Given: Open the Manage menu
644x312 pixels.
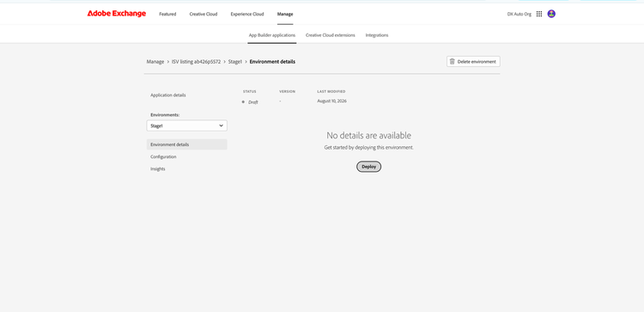Looking at the screenshot, I should pos(285,14).
